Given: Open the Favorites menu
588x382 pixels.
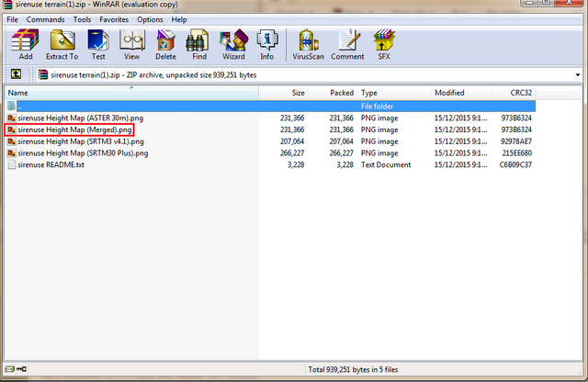Looking at the screenshot, I should [x=114, y=19].
